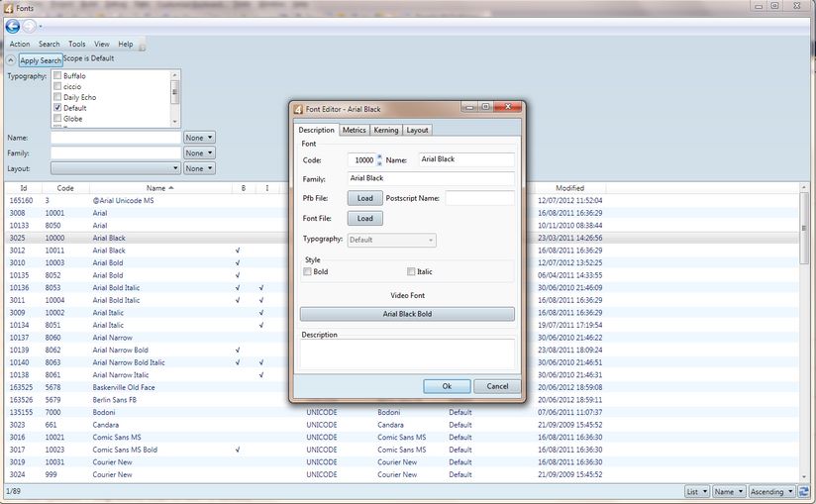Screen dimensions: 816x504
Task: Sort by the Name column header
Action: (160, 188)
